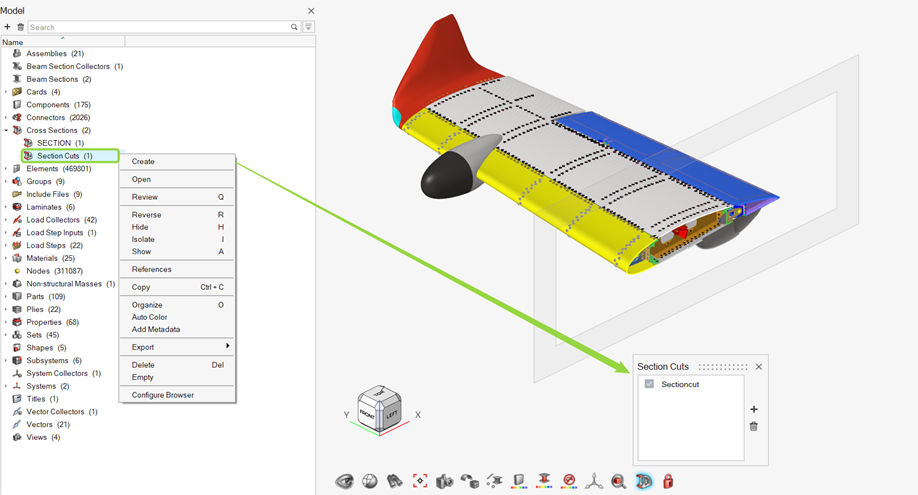Add a new section cut with plus icon
Viewport: 918px width, 495px height.
[754, 409]
